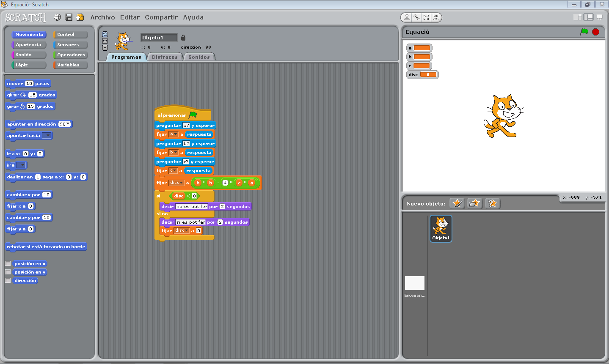Switch to full stage view
This screenshot has height=364, width=609.
pos(588,17)
